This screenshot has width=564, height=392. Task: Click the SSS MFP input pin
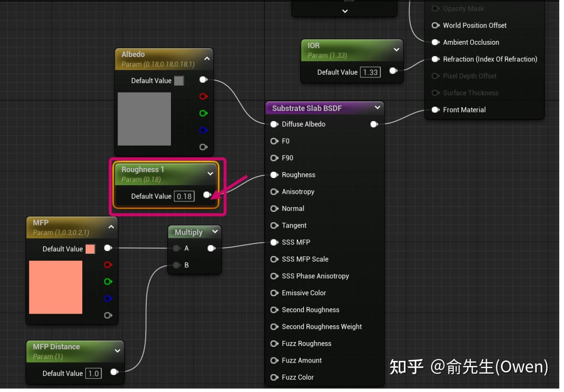click(274, 242)
